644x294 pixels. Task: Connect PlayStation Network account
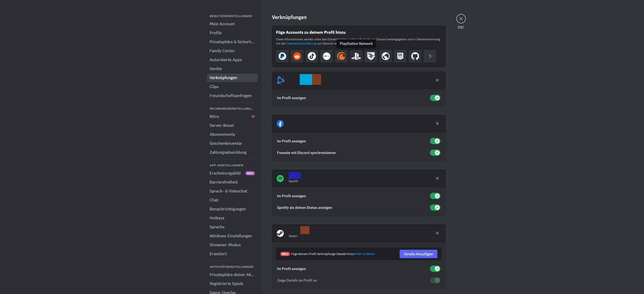(356, 56)
